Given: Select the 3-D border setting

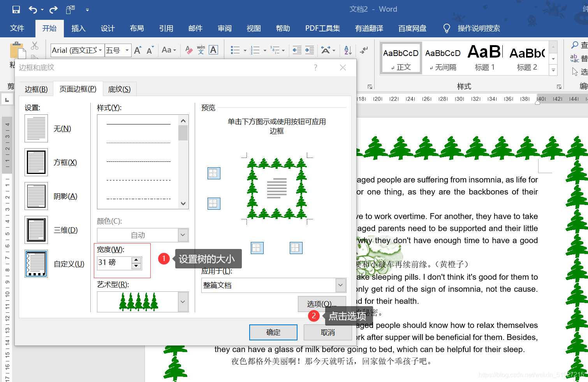Looking at the screenshot, I should (36, 230).
